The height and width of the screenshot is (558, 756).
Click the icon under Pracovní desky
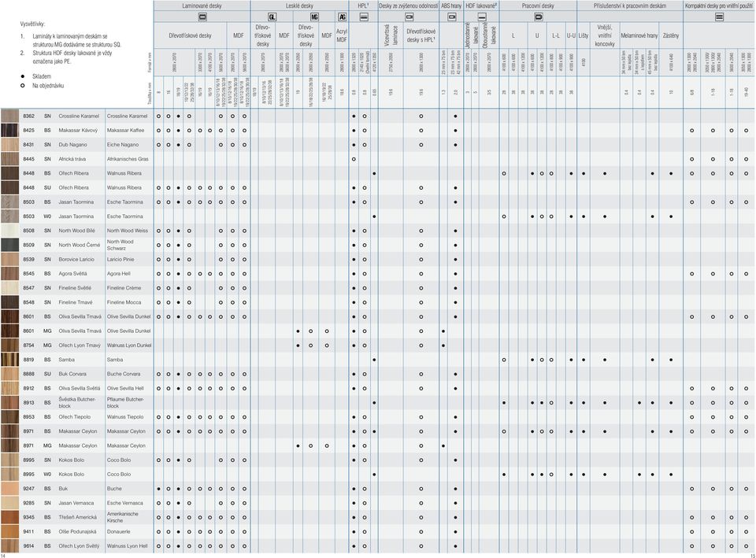click(539, 17)
